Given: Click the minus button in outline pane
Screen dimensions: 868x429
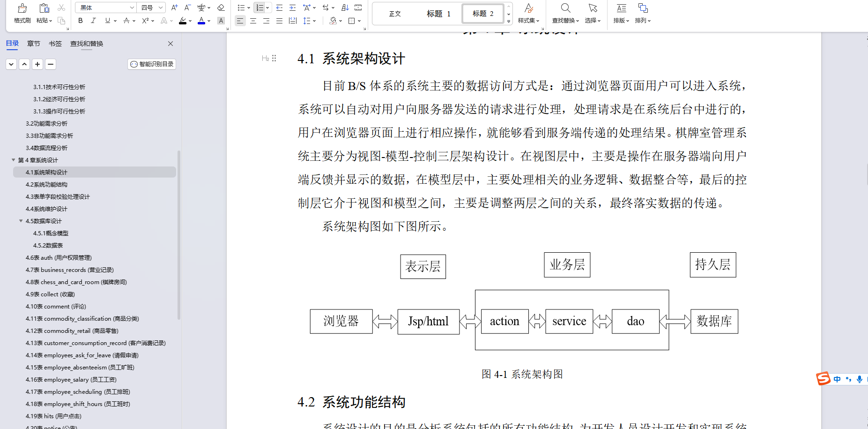Looking at the screenshot, I should tap(51, 64).
